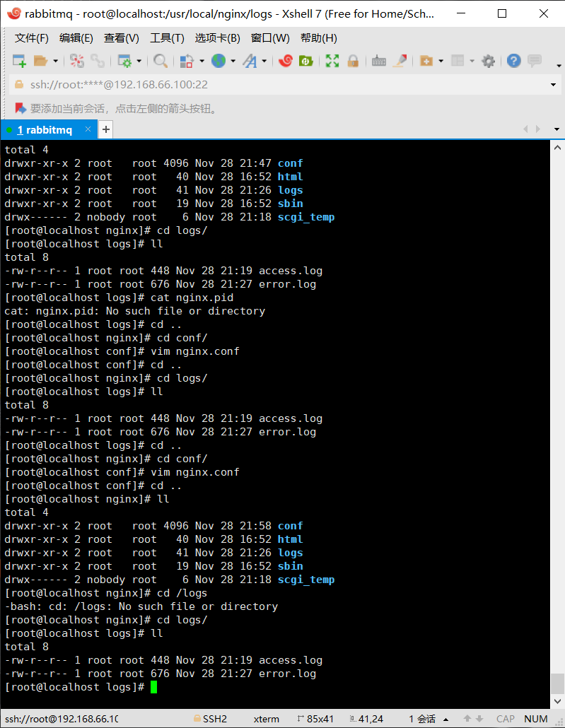Click the Open Session folder icon
The width and height of the screenshot is (565, 728).
click(41, 61)
